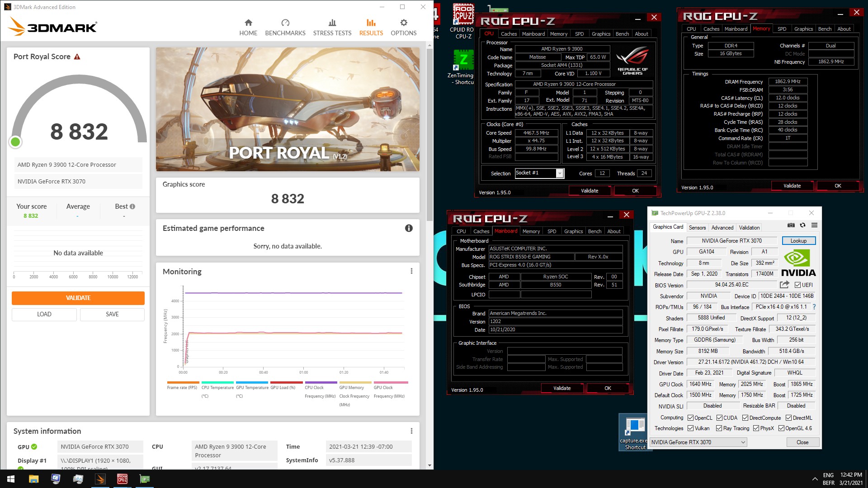
Task: Open the 3DMark RESULTS tab icon
Action: (x=371, y=23)
